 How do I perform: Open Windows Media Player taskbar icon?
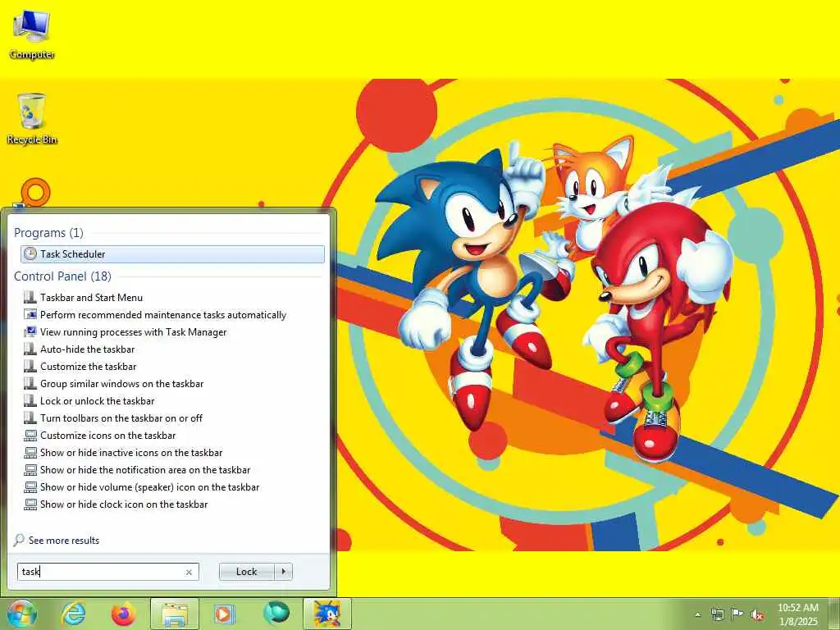click(224, 614)
